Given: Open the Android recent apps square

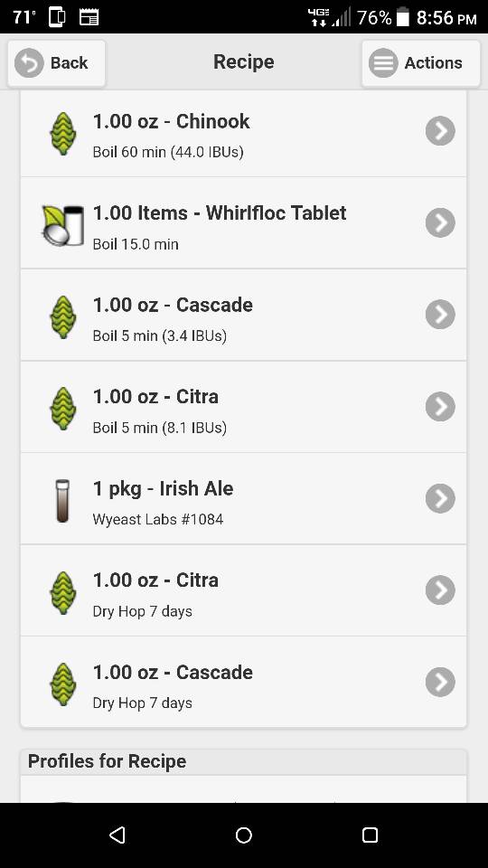Looking at the screenshot, I should (x=370, y=835).
